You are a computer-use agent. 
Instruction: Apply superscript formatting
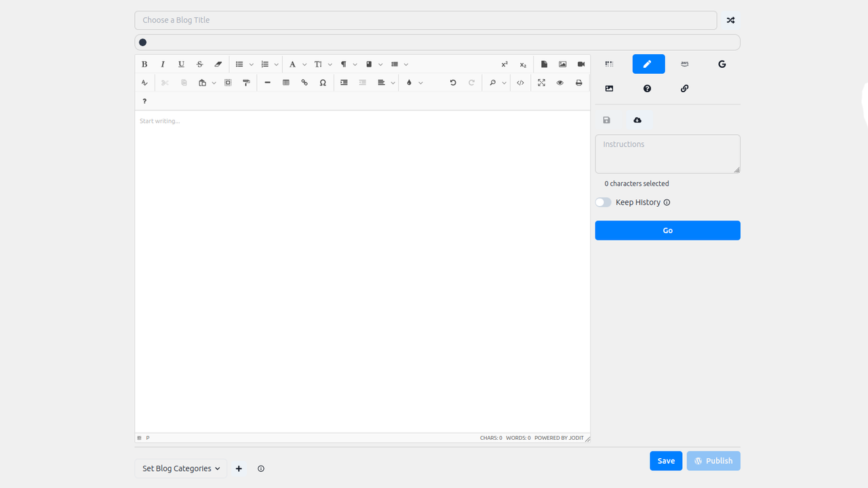click(x=505, y=64)
